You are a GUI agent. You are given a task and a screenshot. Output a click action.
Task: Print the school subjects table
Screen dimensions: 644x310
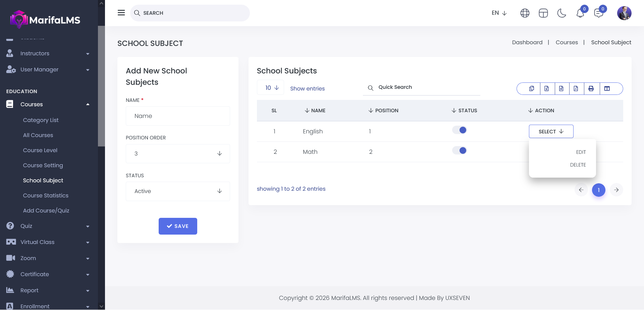[591, 88]
